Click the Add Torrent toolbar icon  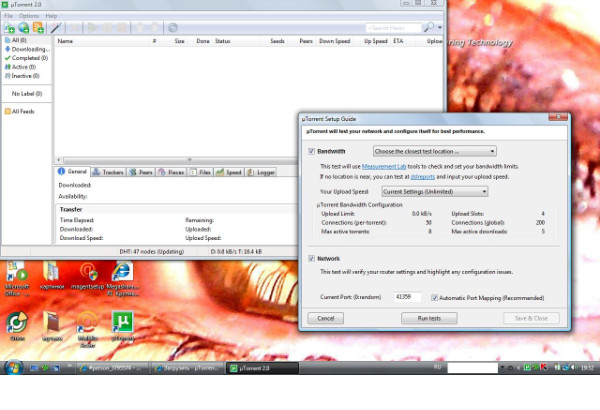(9, 27)
